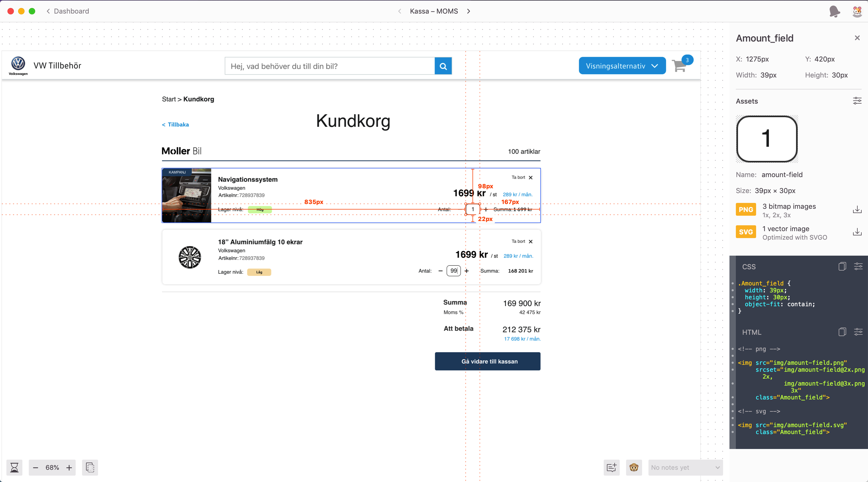Click the Kassa – MOMS title

(434, 11)
